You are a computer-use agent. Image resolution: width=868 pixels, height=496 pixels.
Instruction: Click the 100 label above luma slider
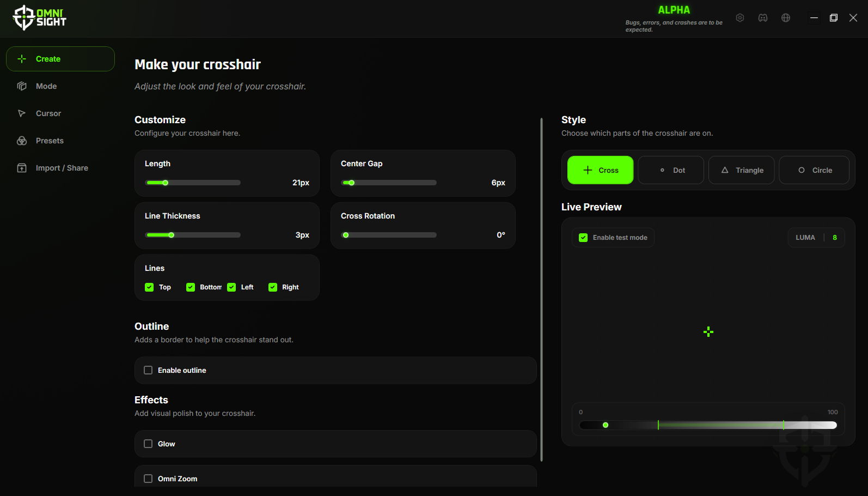click(833, 412)
